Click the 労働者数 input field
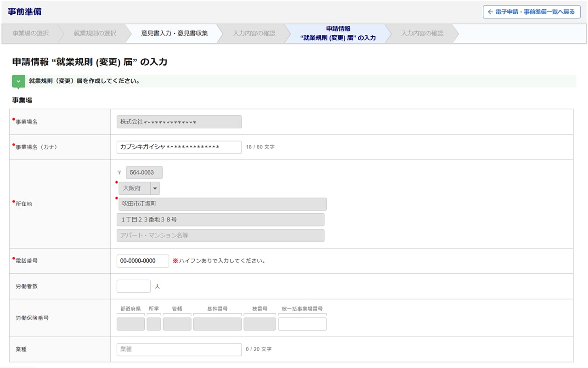The width and height of the screenshot is (588, 368). click(133, 286)
